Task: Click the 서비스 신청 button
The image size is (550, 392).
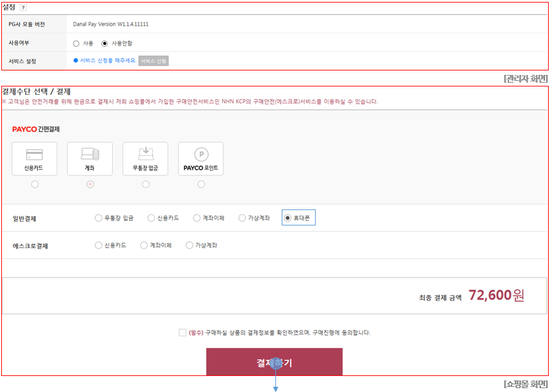Action: 153,61
